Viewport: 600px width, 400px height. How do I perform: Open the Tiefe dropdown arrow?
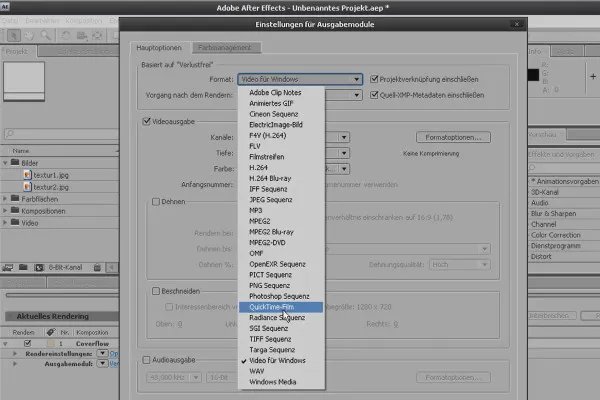click(x=344, y=153)
